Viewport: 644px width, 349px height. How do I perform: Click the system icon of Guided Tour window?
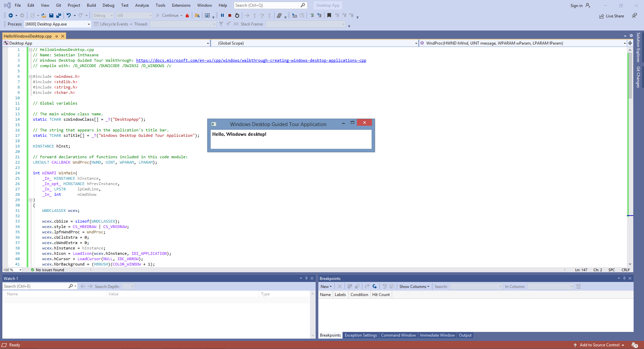[x=214, y=124]
